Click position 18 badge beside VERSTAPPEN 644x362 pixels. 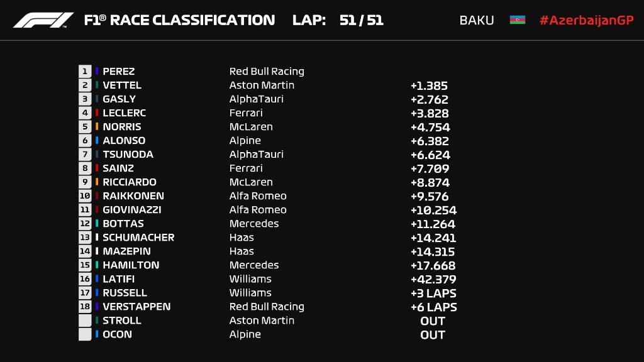85,307
